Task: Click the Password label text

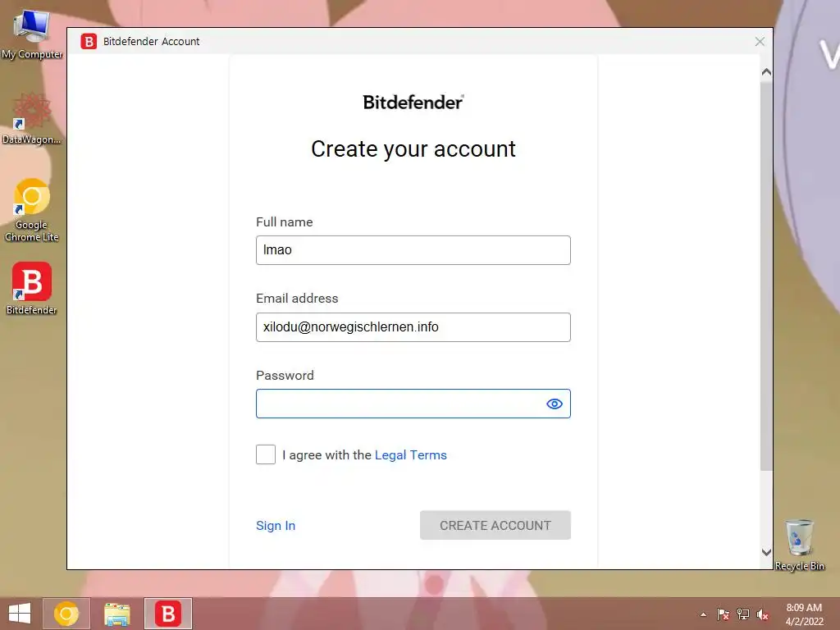Action: tap(285, 375)
